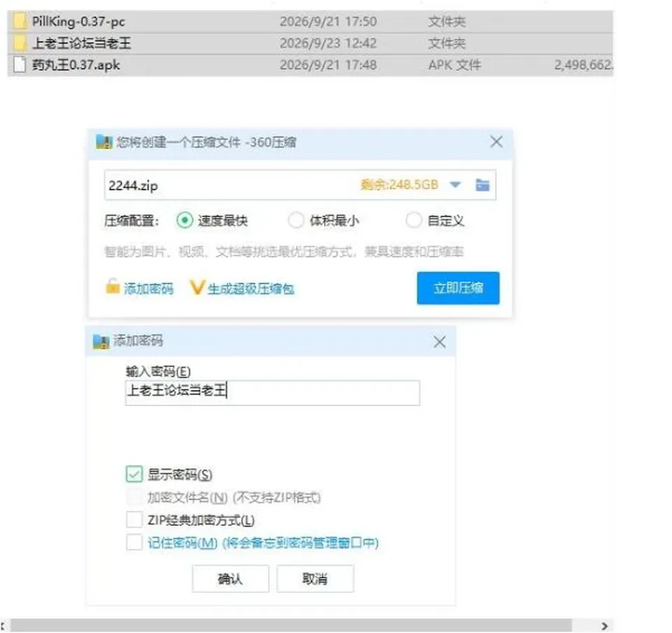
Task: Choose the 自定义 compression option
Action: coord(414,221)
